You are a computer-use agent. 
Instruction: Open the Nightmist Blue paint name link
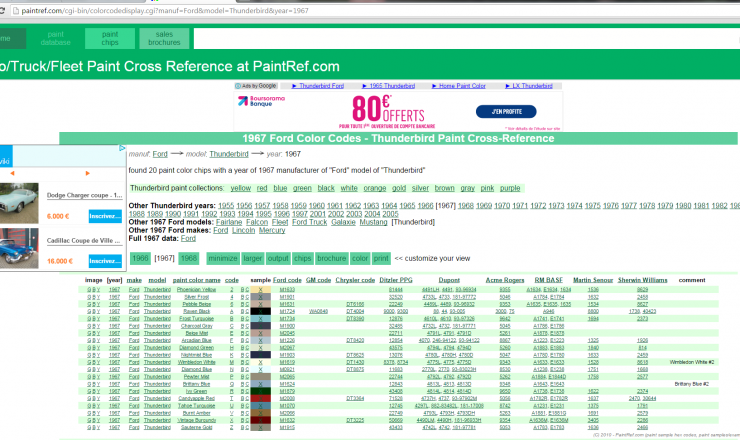point(196,355)
